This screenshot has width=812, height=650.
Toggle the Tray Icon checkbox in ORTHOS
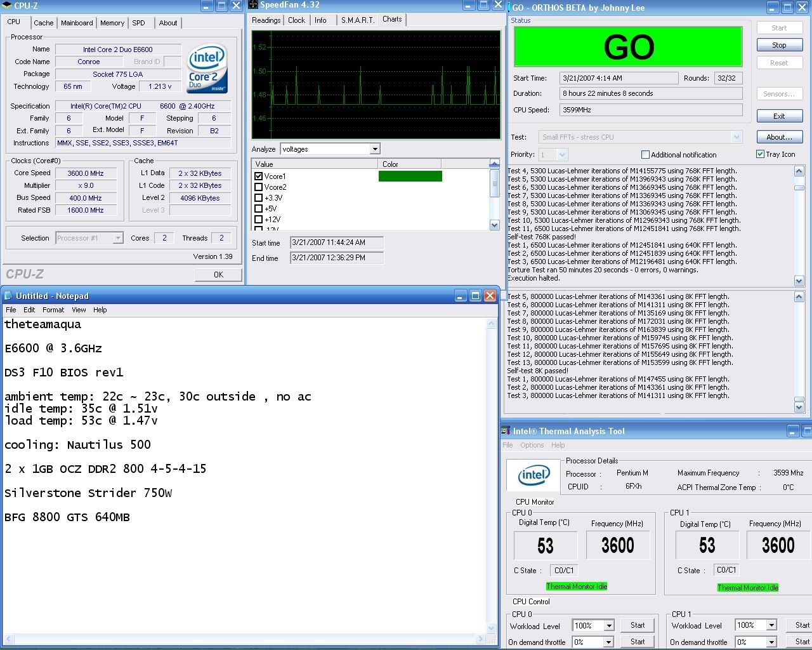(760, 154)
